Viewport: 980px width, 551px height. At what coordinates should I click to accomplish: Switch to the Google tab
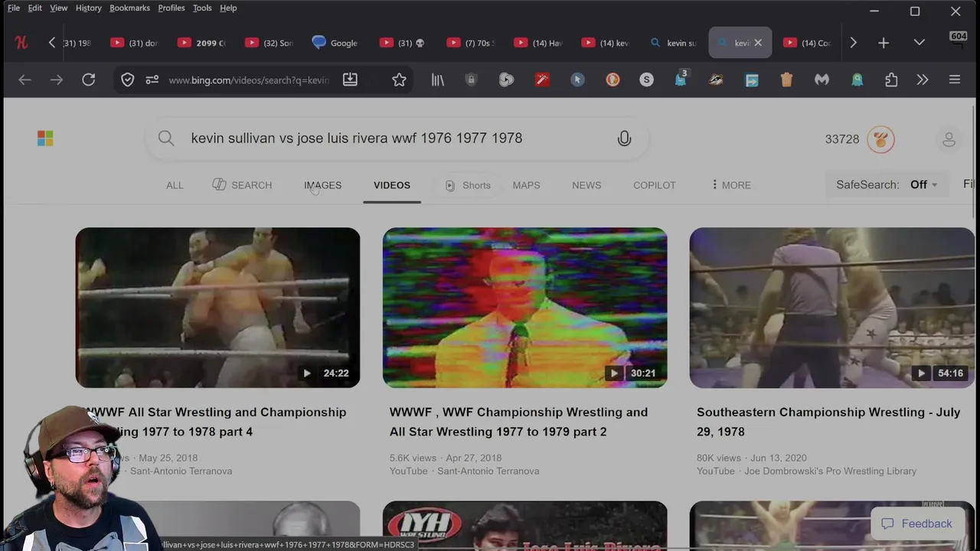click(335, 43)
